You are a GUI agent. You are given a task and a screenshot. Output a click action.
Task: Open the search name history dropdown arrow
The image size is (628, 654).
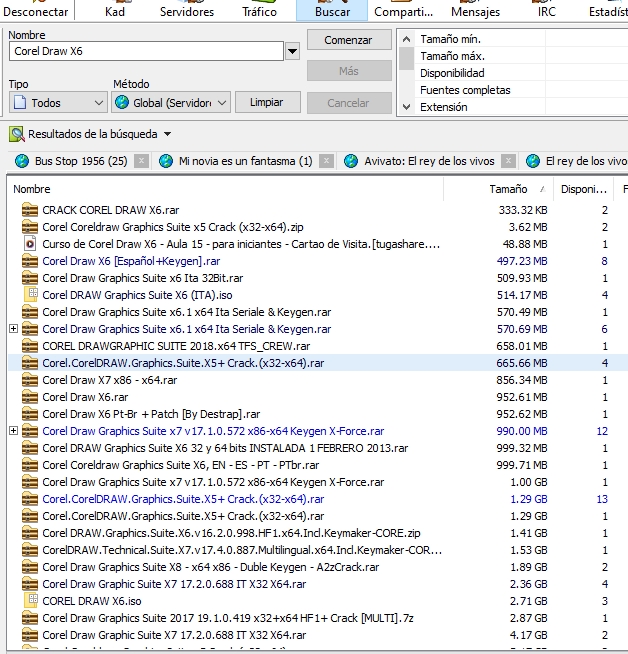(292, 51)
